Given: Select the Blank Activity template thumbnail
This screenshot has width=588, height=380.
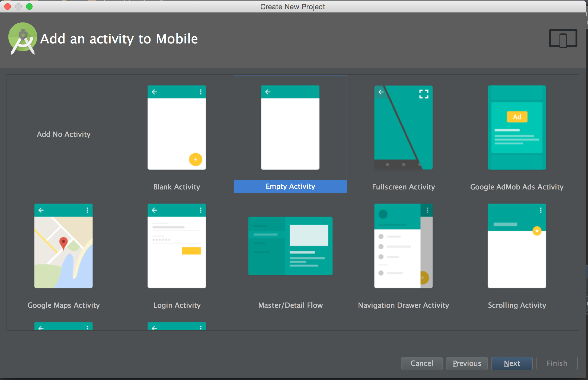Looking at the screenshot, I should [177, 128].
